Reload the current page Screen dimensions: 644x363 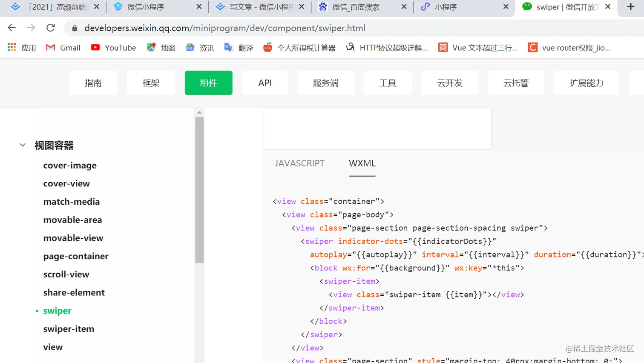[51, 28]
